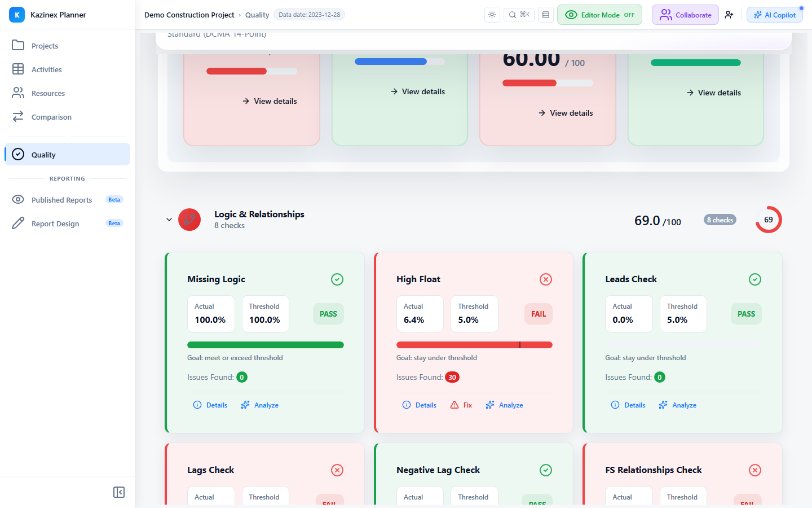The width and height of the screenshot is (812, 508).
Task: Open Activities table icon in sidebar
Action: coord(18,69)
